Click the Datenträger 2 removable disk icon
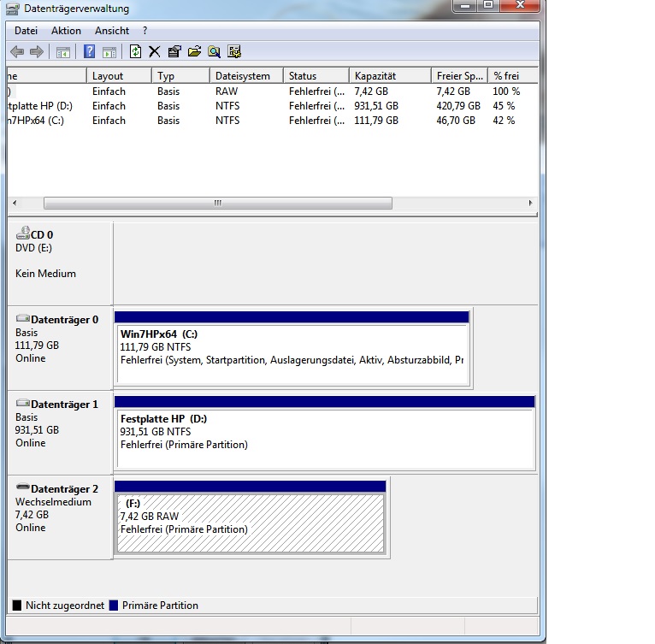655x644 pixels. coord(23,487)
